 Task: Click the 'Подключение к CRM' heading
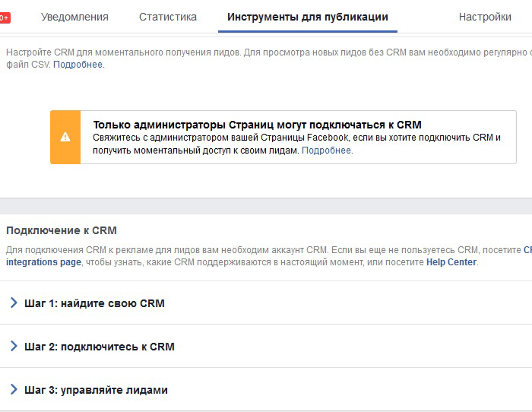click(x=62, y=230)
